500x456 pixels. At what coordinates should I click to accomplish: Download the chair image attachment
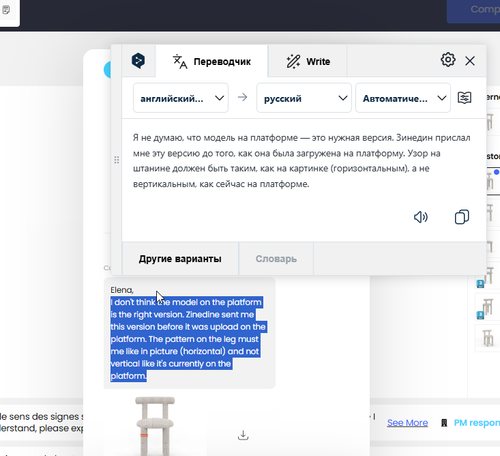click(243, 435)
